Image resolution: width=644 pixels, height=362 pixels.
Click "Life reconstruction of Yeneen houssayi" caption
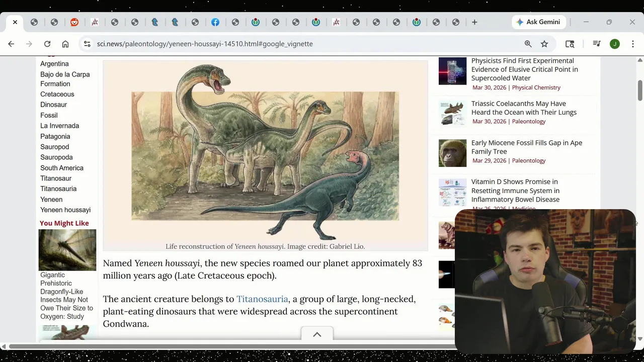[265, 246]
